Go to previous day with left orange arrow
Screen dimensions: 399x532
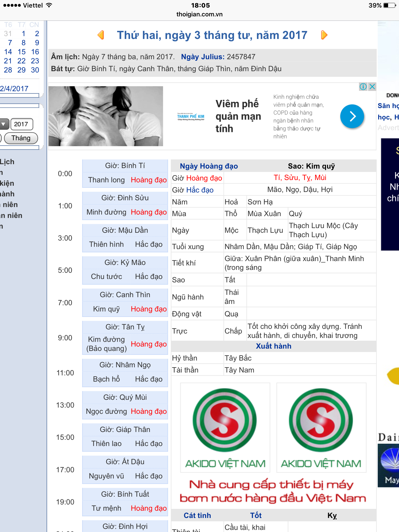click(x=101, y=35)
